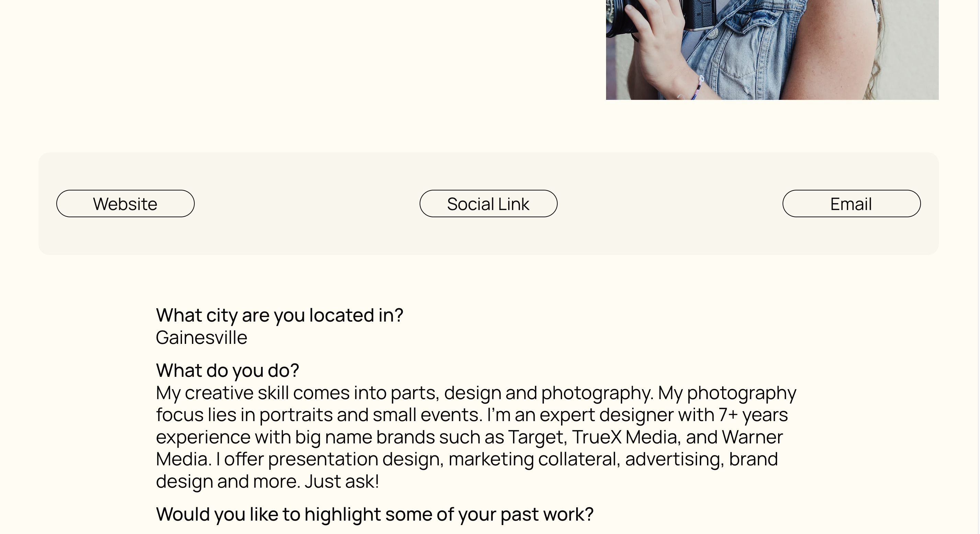Screen dimensions: 980x534
Task: Click the beaded bracelet in the photo
Action: [x=698, y=88]
